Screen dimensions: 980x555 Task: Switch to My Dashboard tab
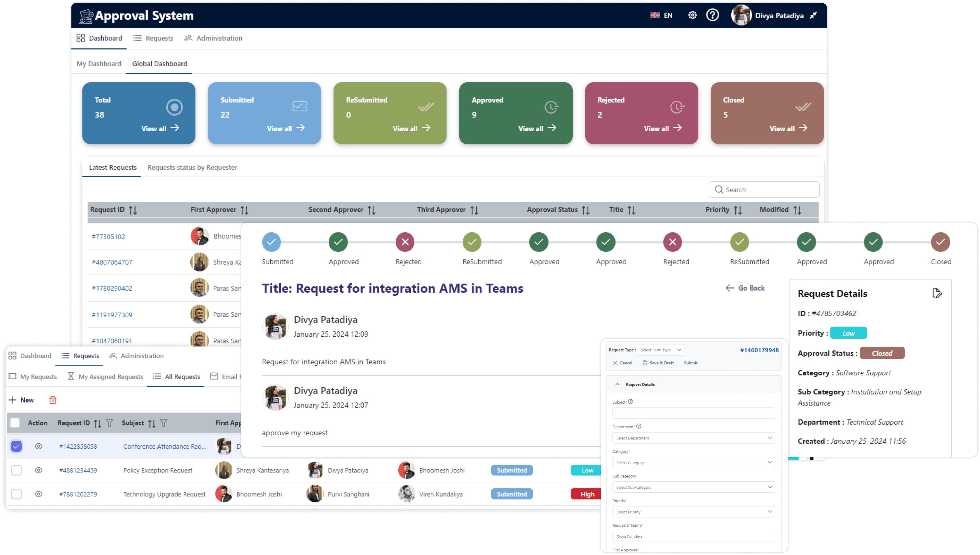coord(99,64)
